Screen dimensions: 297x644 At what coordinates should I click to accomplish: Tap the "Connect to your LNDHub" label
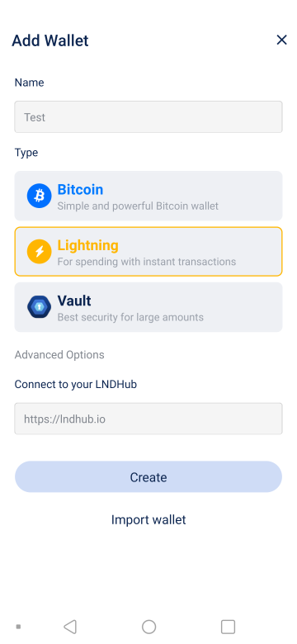click(x=75, y=385)
